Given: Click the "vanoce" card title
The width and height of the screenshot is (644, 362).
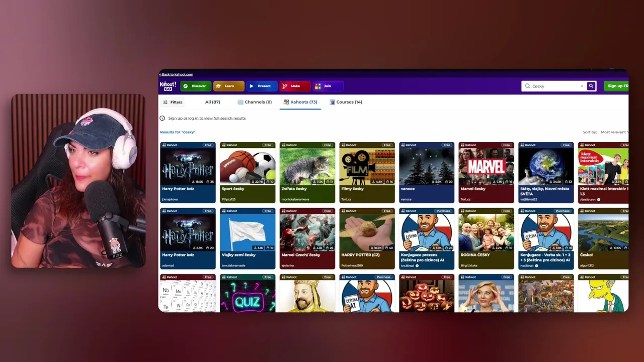Looking at the screenshot, I should 408,189.
